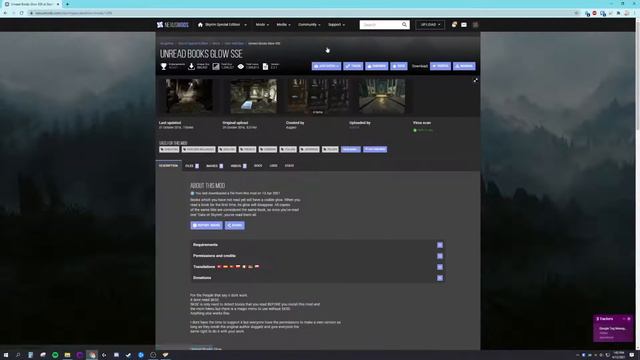Open the Windows Start menu

tap(6, 355)
